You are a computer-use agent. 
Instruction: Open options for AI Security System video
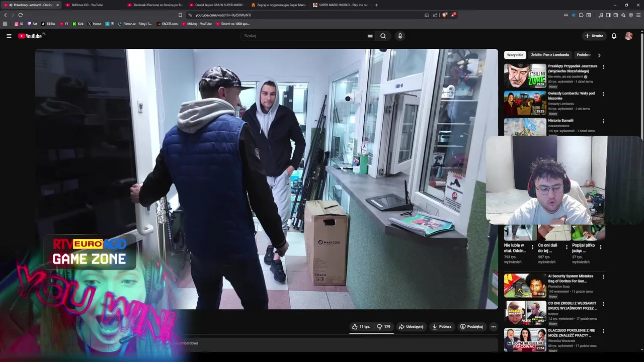click(603, 277)
